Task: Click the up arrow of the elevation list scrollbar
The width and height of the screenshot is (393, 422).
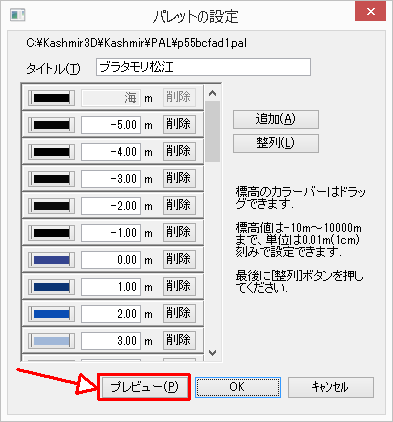Action: click(213, 93)
